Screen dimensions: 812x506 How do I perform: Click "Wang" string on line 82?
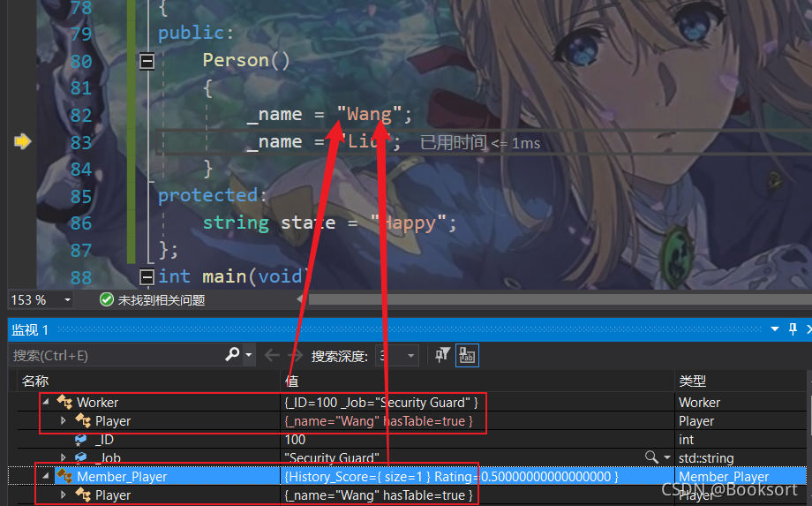click(369, 114)
